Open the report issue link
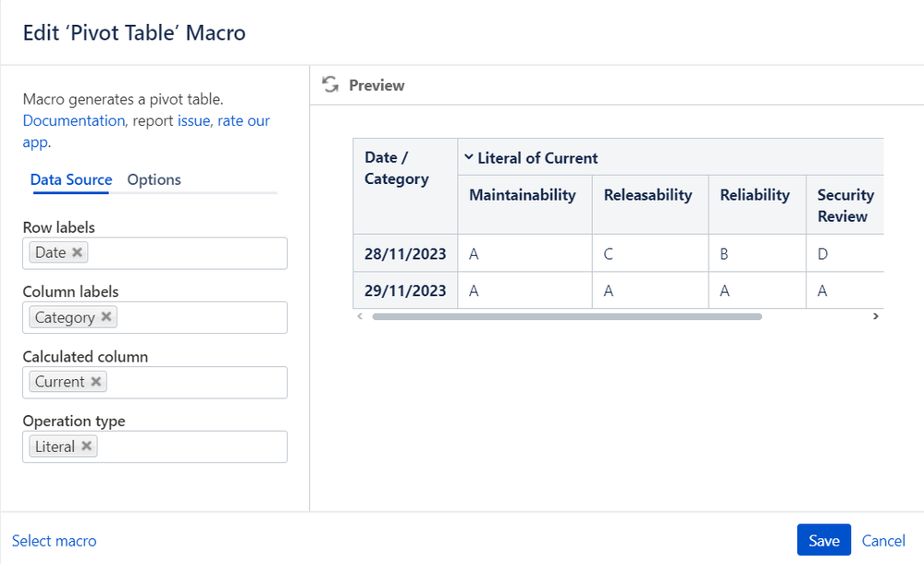The width and height of the screenshot is (924, 564). coord(194,121)
